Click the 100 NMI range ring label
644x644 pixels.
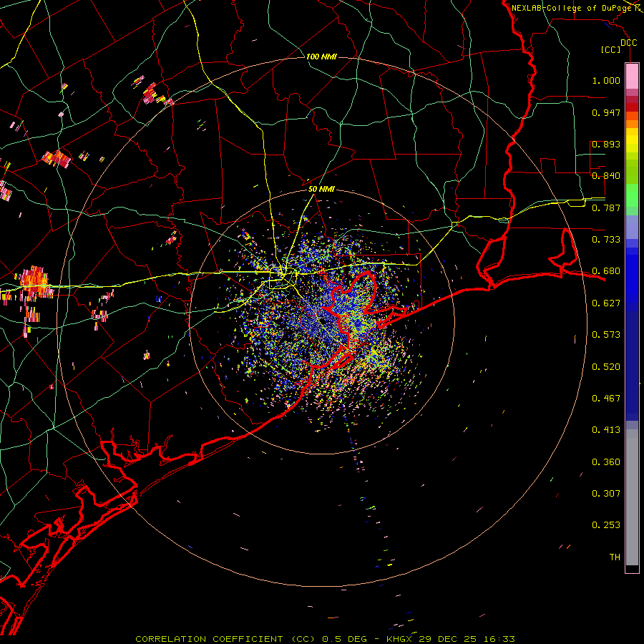pos(321,57)
